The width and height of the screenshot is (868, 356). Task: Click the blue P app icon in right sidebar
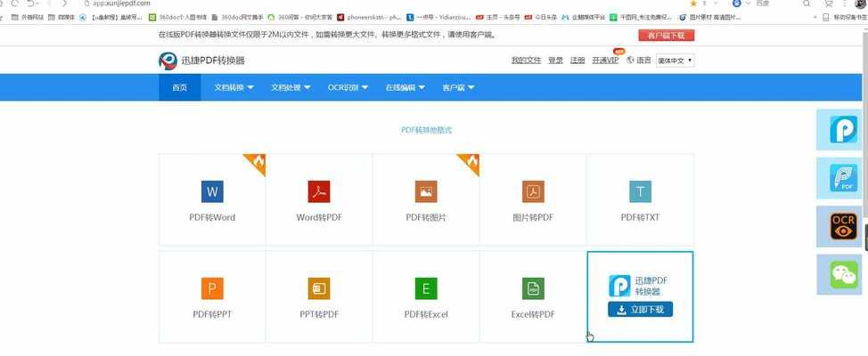[x=843, y=129]
